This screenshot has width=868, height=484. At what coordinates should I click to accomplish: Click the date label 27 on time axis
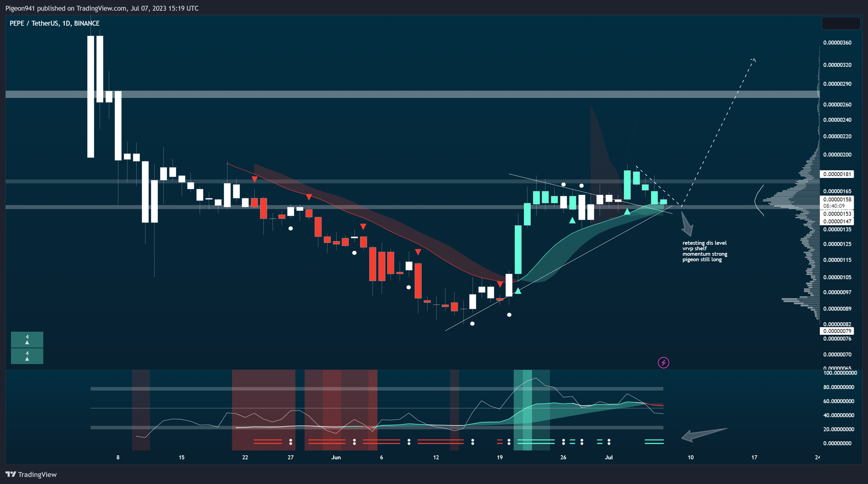point(291,457)
